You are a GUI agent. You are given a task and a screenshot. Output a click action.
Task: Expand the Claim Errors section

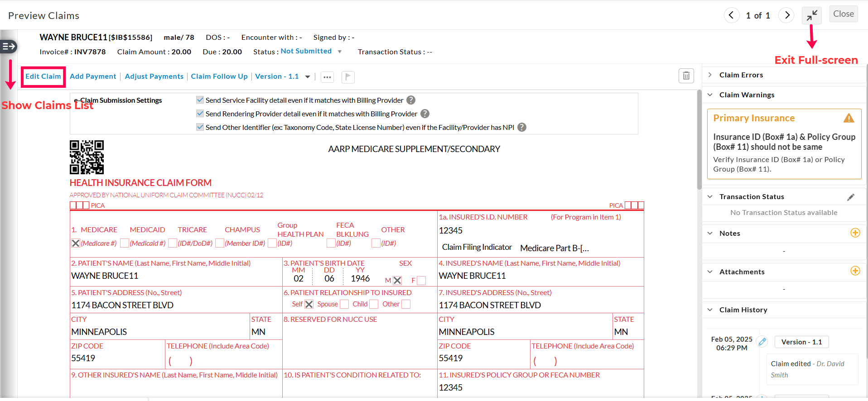[x=710, y=75]
